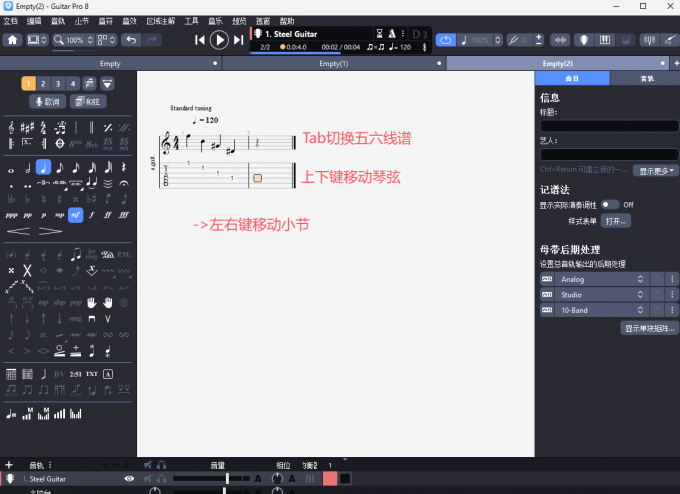
Task: Open the 文档 menu
Action: (11, 21)
